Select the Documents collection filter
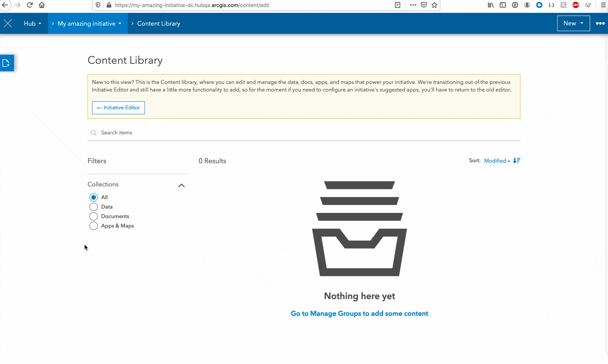This screenshot has height=364, width=608. [93, 216]
